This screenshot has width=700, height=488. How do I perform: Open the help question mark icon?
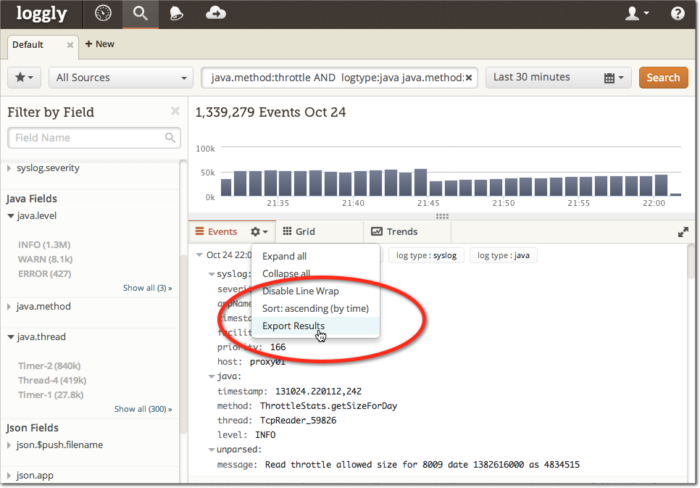[677, 13]
